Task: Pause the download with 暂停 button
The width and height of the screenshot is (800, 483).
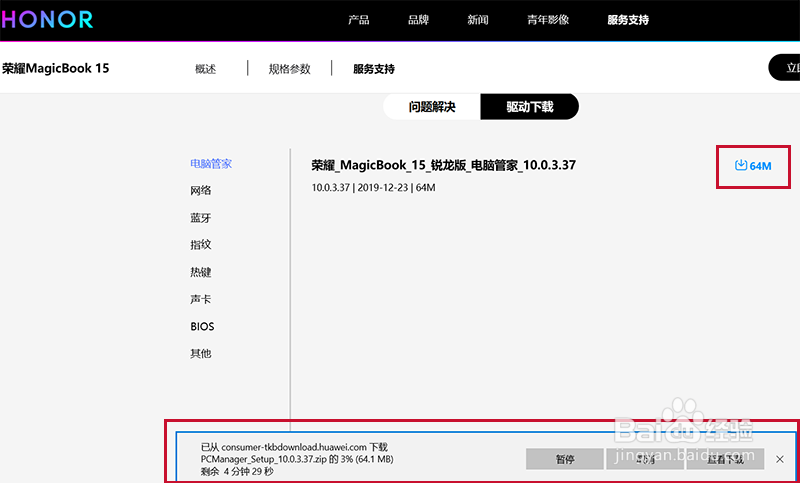Action: coord(565,459)
